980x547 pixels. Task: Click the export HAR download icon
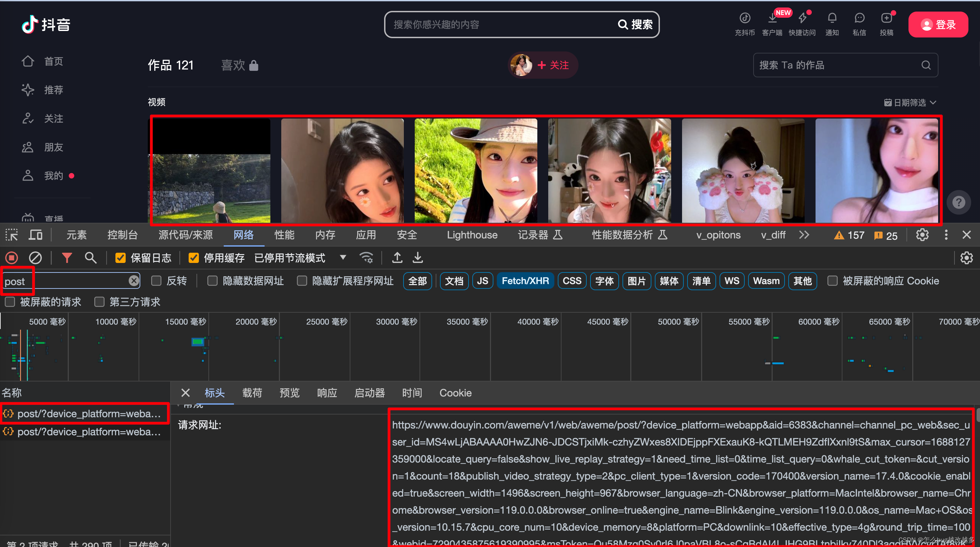[418, 258]
